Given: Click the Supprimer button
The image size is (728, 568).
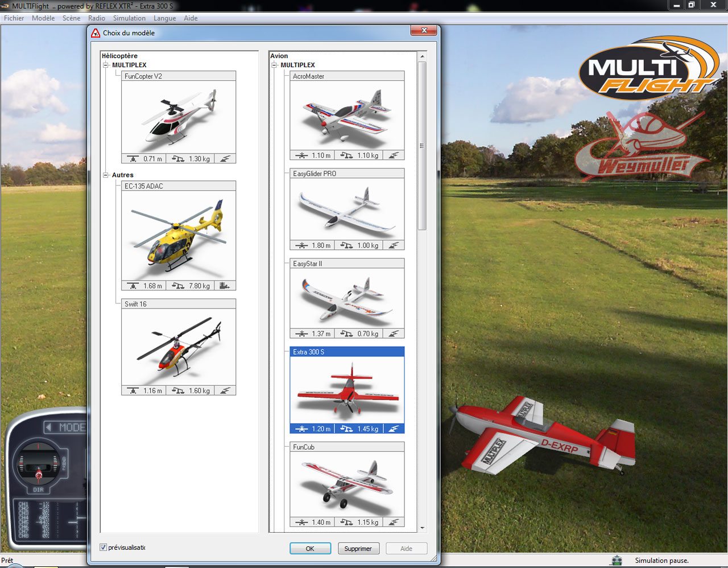Looking at the screenshot, I should coord(358,549).
